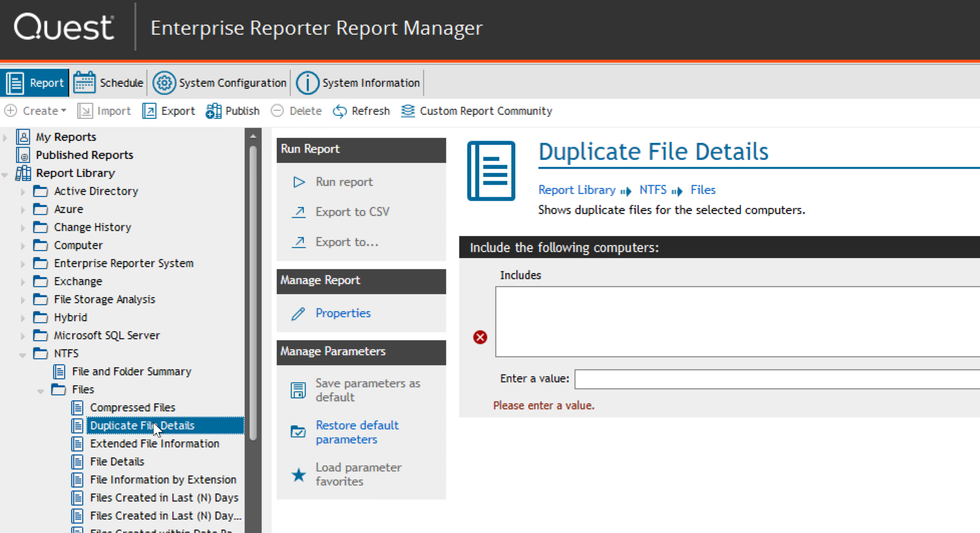Collapse the Files subfolder
This screenshot has width=980, height=533.
(x=40, y=390)
